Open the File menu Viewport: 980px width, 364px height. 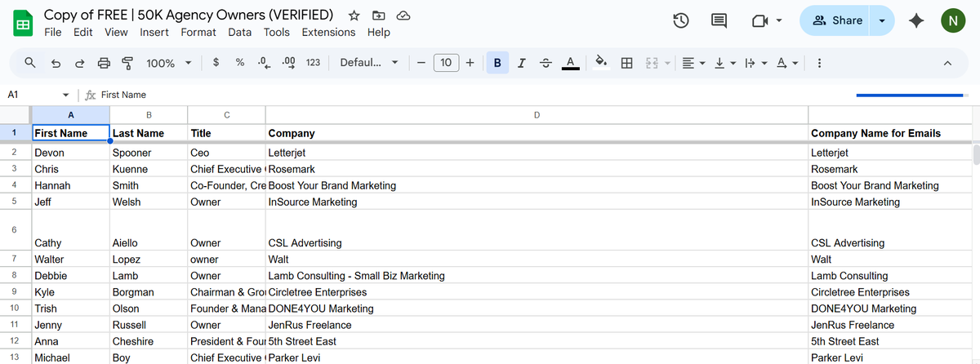[x=53, y=32]
